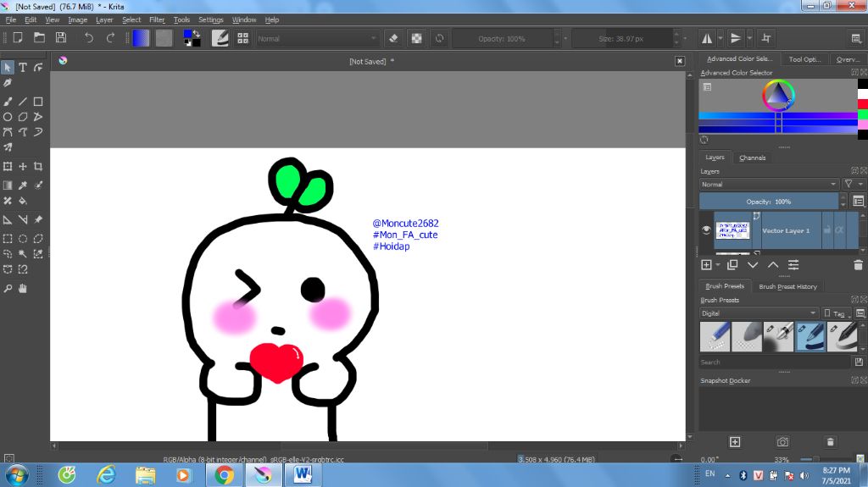Delete the layer with trash icon
Viewport: 868px width, 487px height.
coord(858,265)
